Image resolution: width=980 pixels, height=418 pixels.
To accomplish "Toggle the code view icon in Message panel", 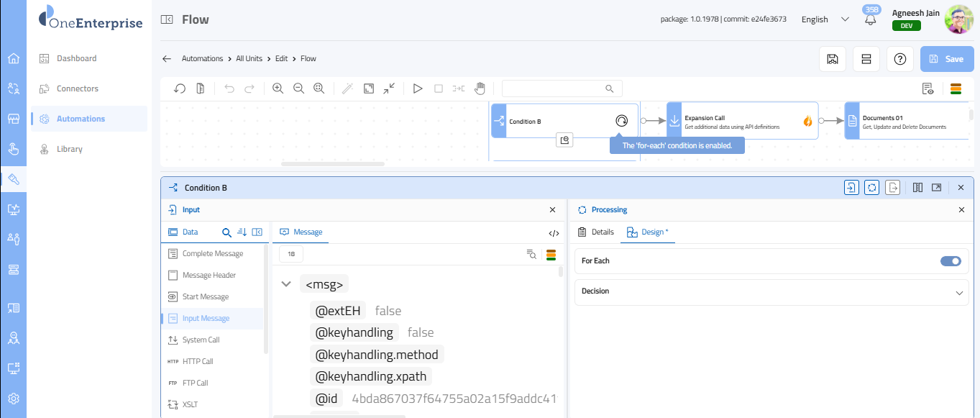I will (554, 232).
